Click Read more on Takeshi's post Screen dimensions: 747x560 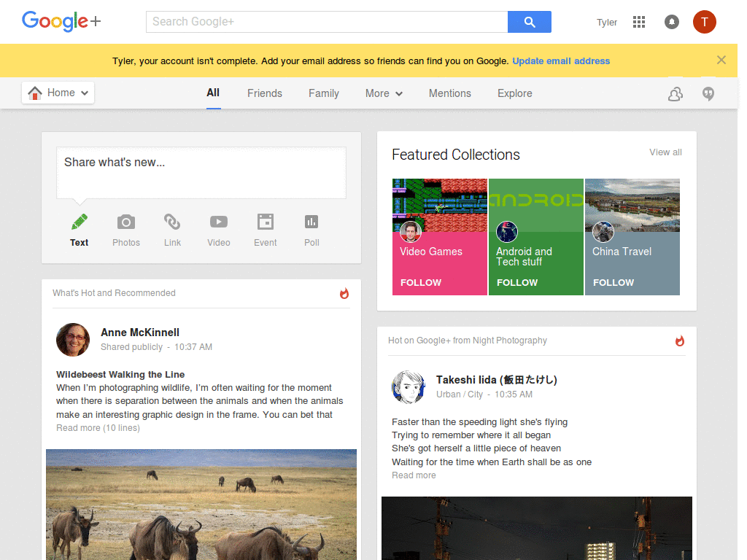tap(414, 475)
